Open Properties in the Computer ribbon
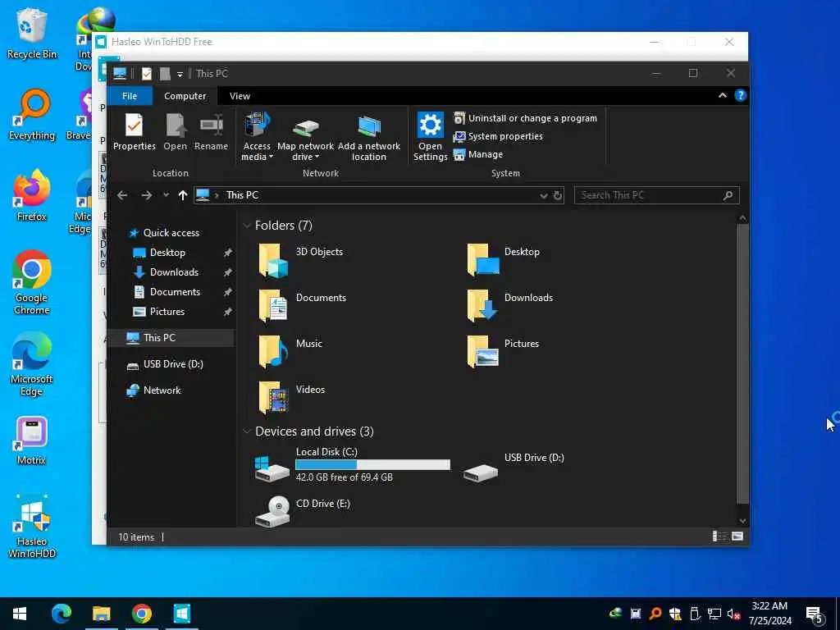Viewport: 840px width, 630px height. coord(134,132)
